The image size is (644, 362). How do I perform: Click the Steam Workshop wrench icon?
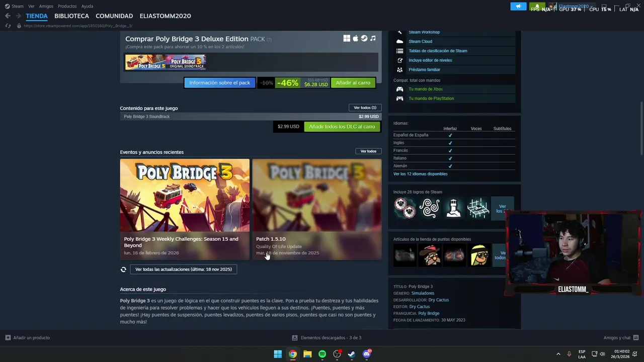[x=399, y=32]
